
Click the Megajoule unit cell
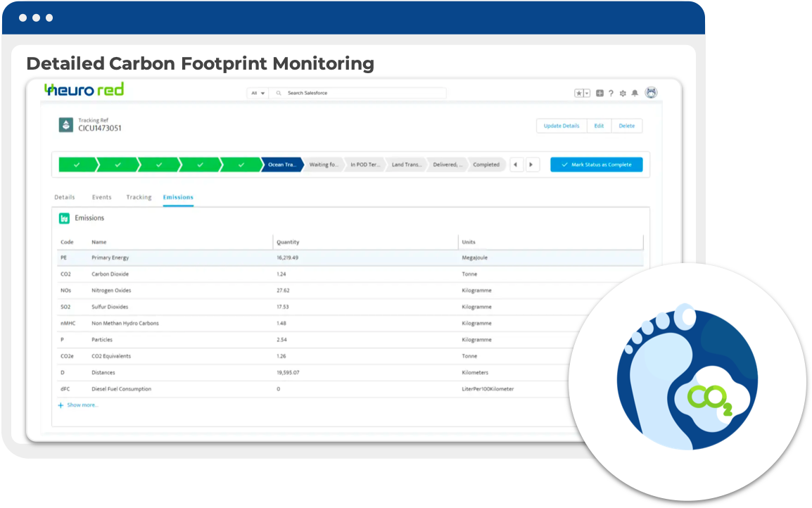coord(475,258)
